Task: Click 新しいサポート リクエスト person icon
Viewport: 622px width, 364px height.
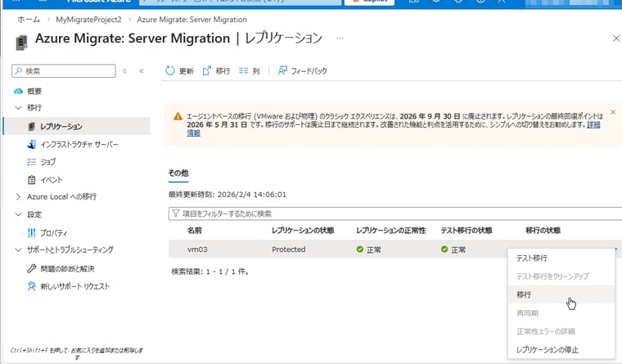Action: (32, 286)
